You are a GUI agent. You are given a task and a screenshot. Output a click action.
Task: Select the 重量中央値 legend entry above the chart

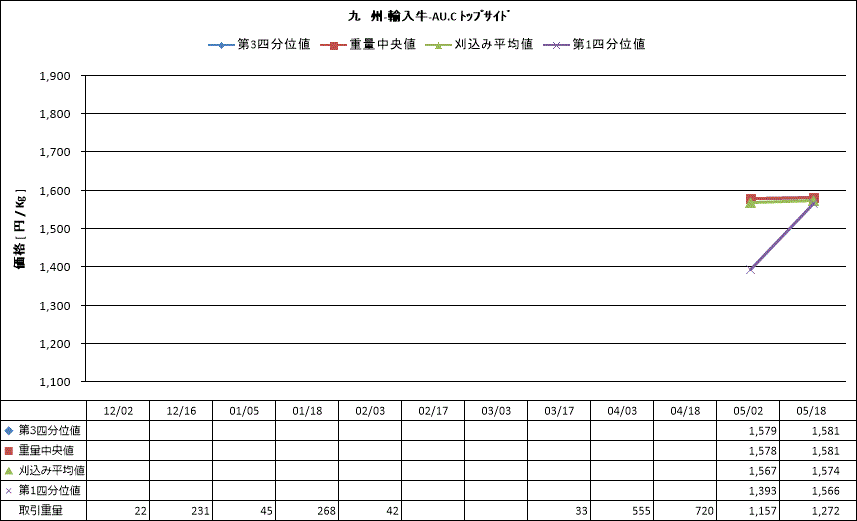tap(368, 44)
